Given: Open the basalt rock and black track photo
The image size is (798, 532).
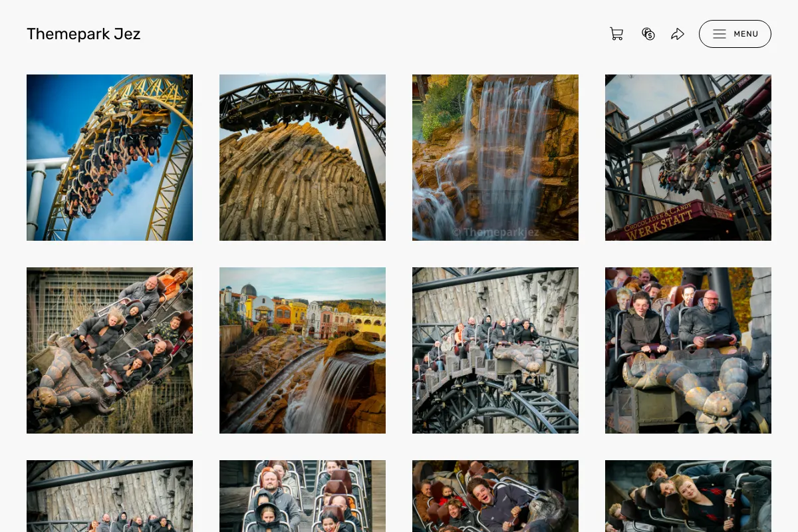Looking at the screenshot, I should point(303,158).
